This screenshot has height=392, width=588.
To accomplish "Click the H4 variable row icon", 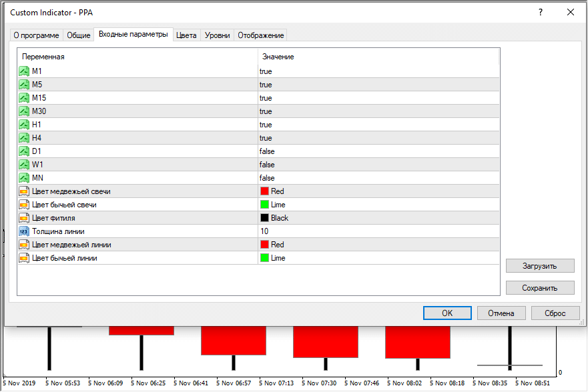I will coord(25,138).
